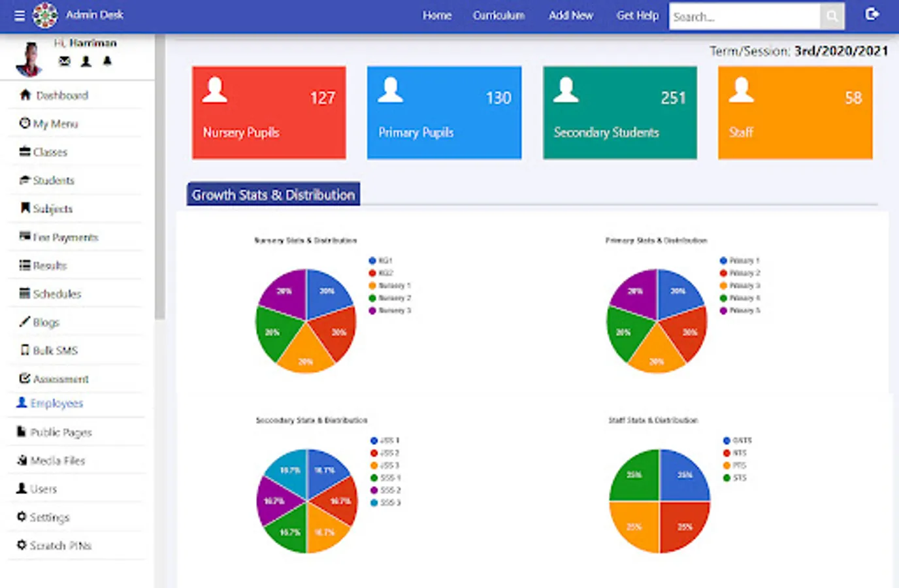Toggle the hamburger sidebar menu
899x588 pixels.
point(20,16)
